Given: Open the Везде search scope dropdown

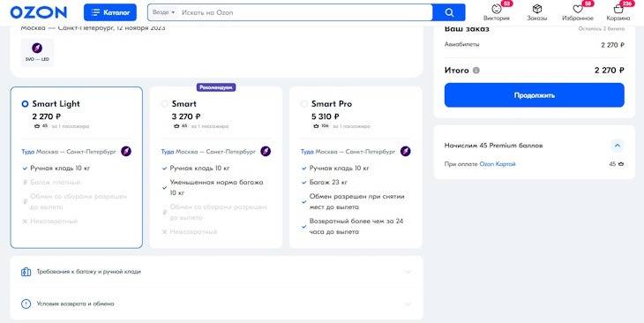Looking at the screenshot, I should (163, 12).
